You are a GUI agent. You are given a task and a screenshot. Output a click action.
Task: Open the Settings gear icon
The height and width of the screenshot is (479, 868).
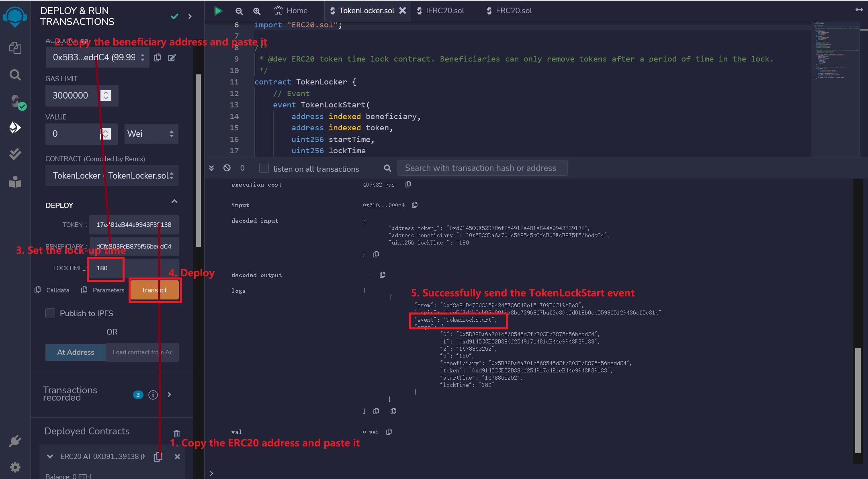click(15, 467)
